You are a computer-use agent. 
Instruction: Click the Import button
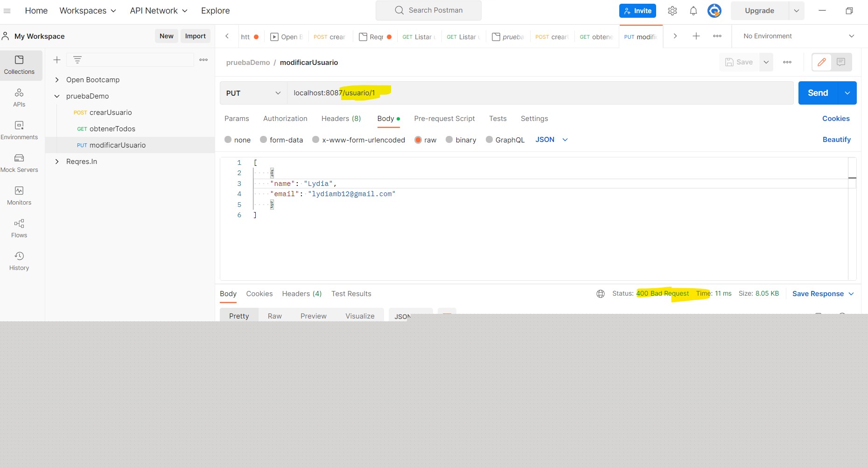coord(196,36)
